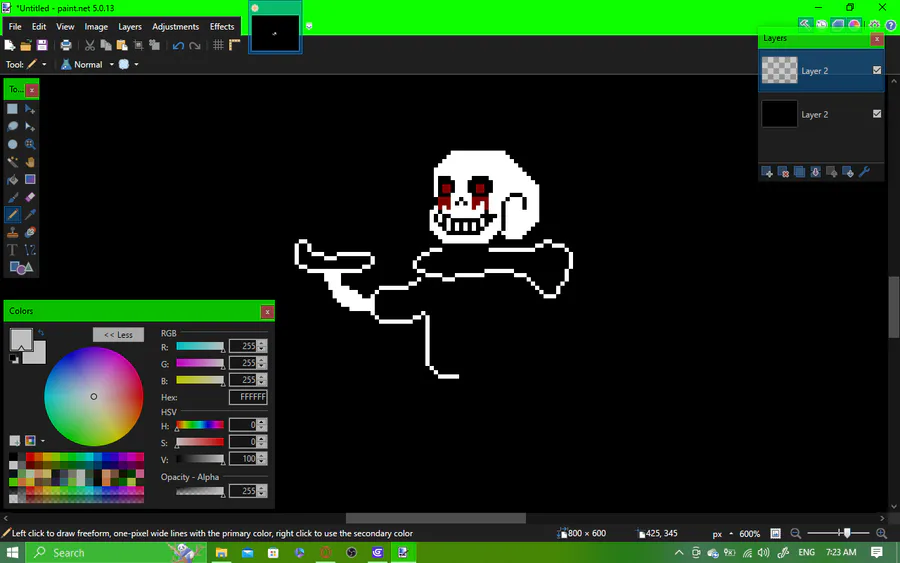900x563 pixels.
Task: Add a new layer in Layers panel
Action: [x=767, y=172]
